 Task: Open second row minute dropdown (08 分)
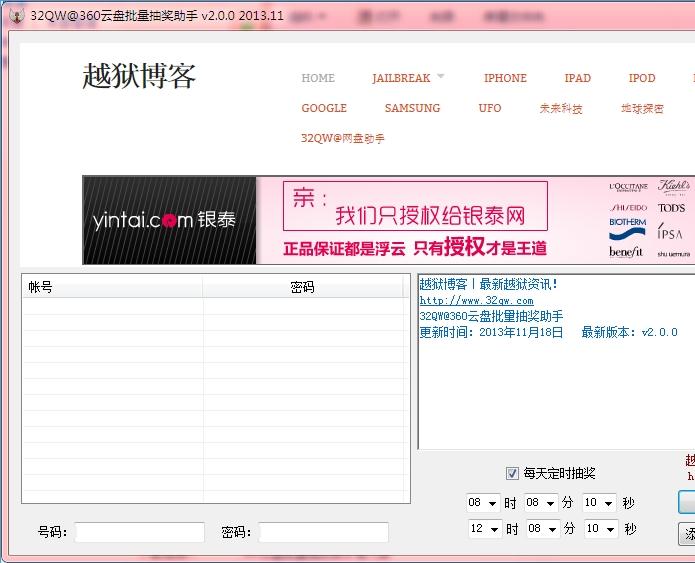(543, 528)
